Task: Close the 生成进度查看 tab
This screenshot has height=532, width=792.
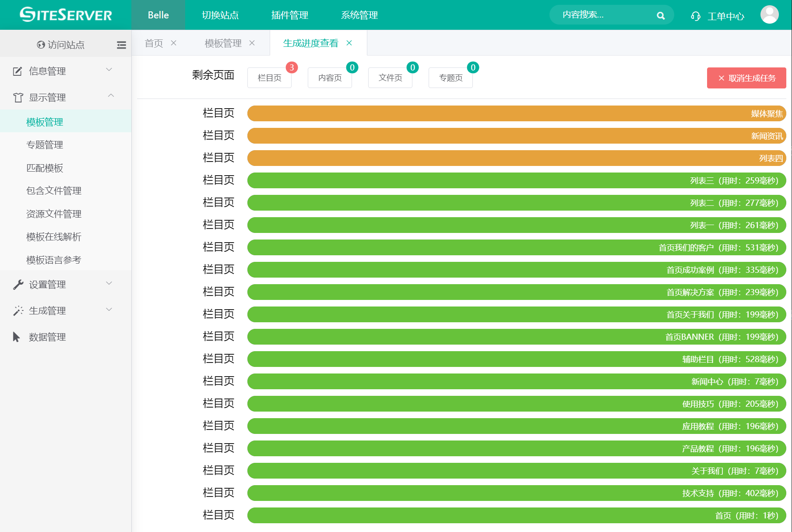Action: (x=349, y=43)
